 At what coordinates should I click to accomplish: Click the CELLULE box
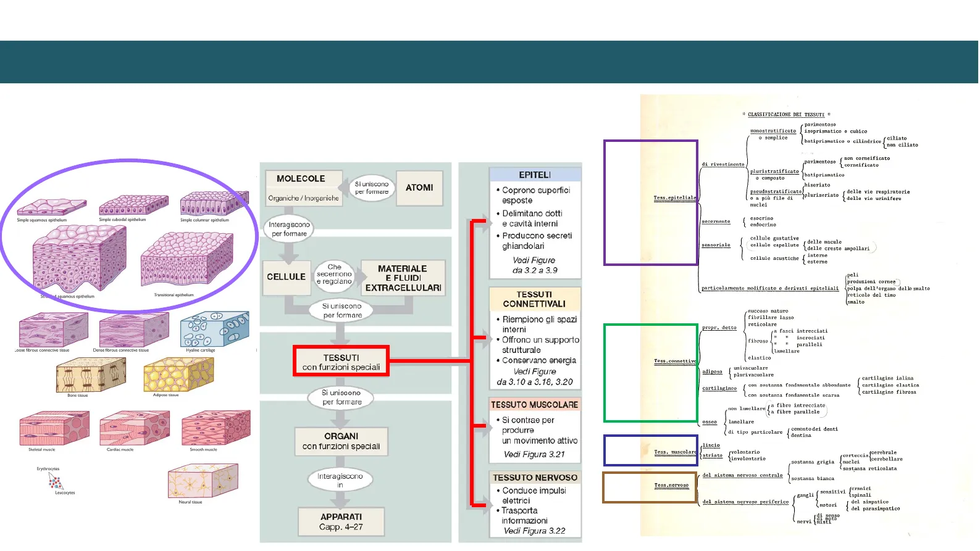coord(286,277)
